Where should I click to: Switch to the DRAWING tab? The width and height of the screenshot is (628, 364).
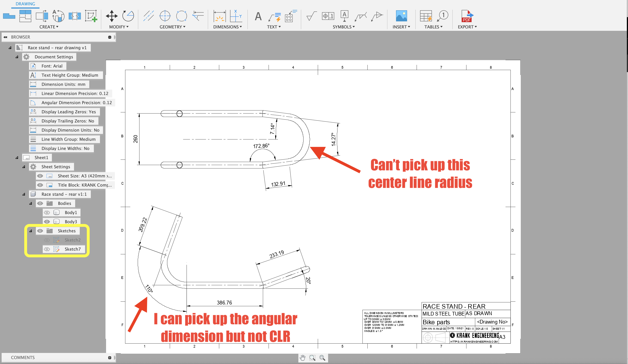click(x=25, y=4)
